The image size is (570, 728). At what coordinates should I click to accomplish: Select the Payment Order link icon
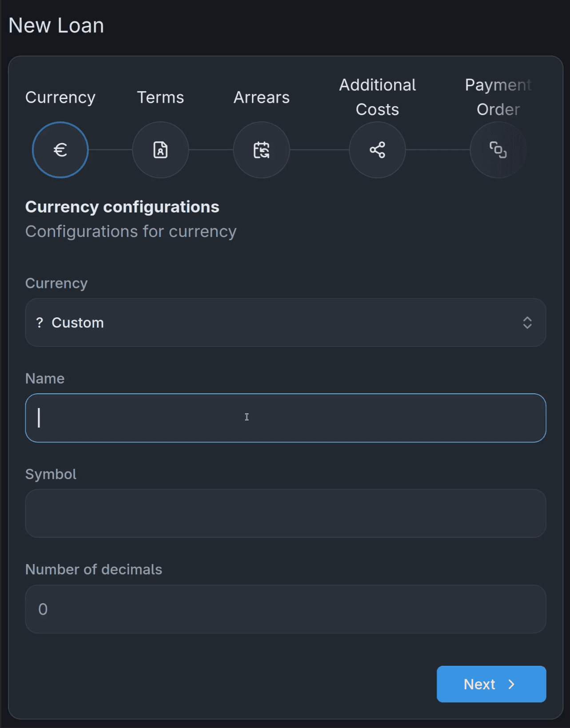click(x=498, y=150)
